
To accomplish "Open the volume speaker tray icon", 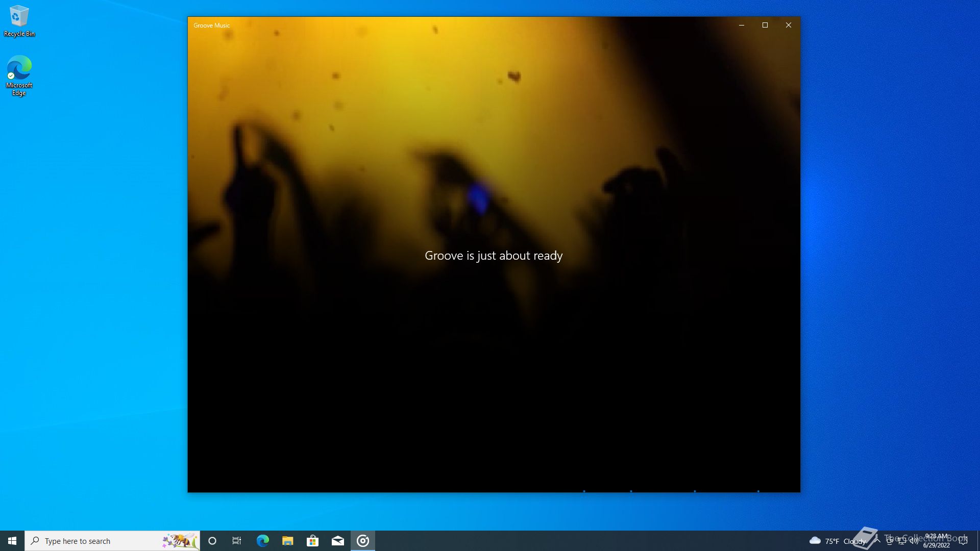I will click(914, 541).
